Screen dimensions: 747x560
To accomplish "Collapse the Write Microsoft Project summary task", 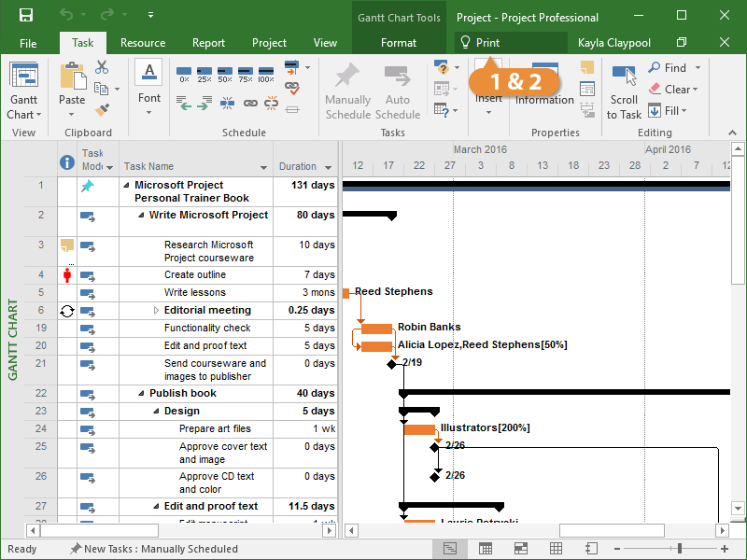I will tap(142, 216).
